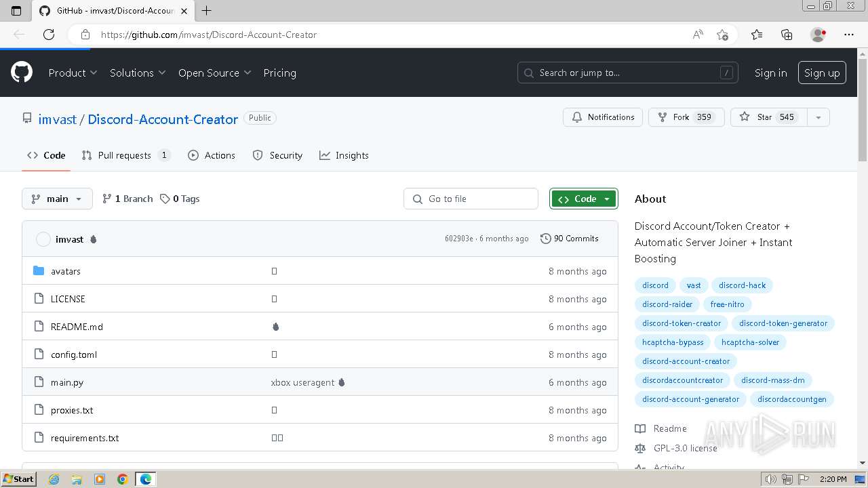
Task: Close the GitHub browser tab
Action: (x=184, y=11)
